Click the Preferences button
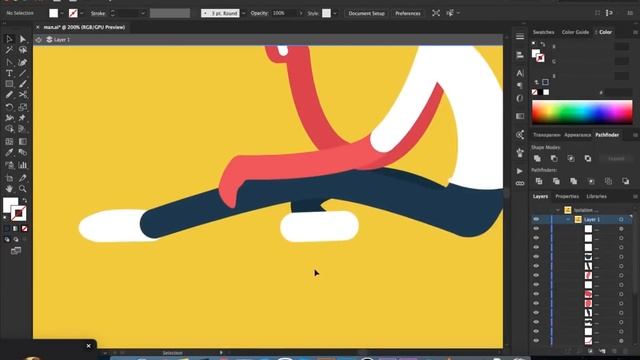 tap(407, 13)
